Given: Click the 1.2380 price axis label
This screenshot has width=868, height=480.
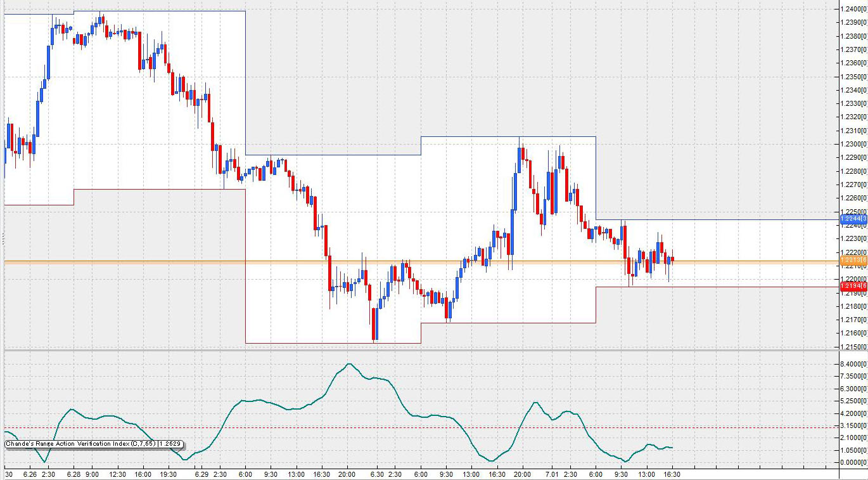Looking at the screenshot, I should (854, 36).
